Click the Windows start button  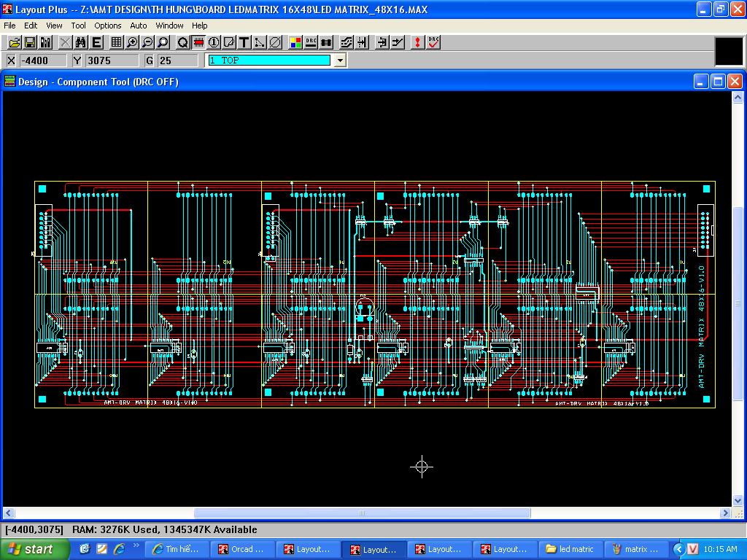click(x=34, y=549)
